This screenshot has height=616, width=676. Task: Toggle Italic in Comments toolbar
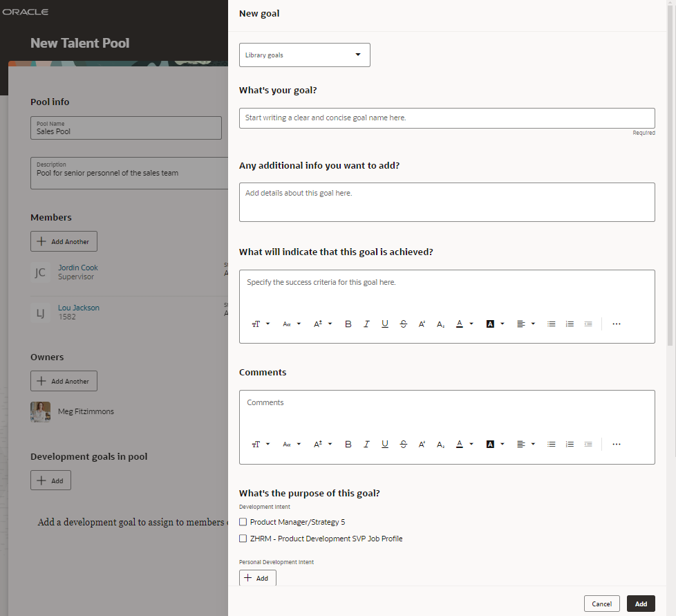366,444
